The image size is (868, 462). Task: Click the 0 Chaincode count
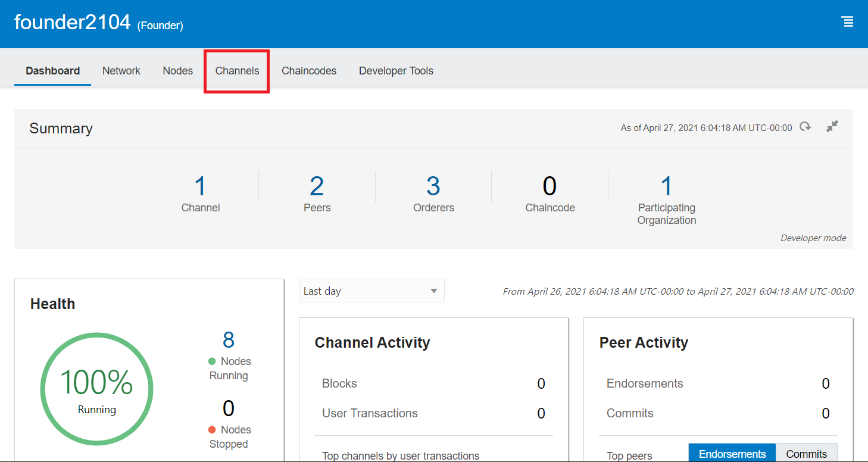[x=549, y=187]
